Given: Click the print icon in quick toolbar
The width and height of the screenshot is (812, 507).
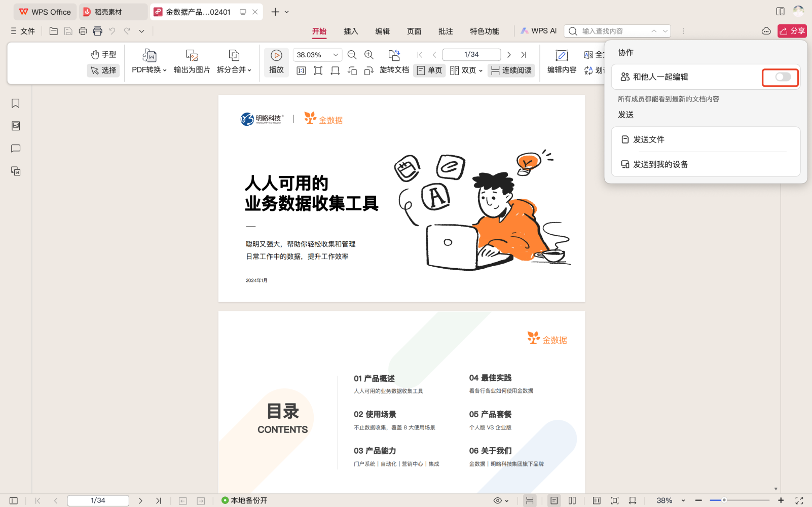Looking at the screenshot, I should pyautogui.click(x=83, y=31).
